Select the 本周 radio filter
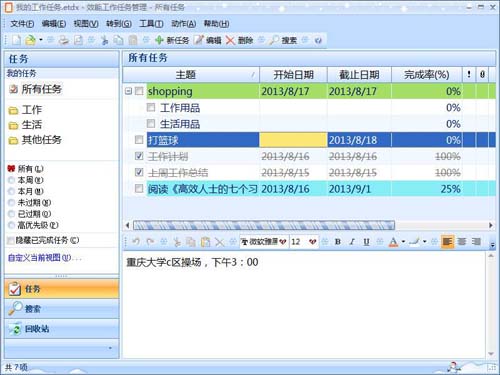500x375 pixels. click(12, 180)
